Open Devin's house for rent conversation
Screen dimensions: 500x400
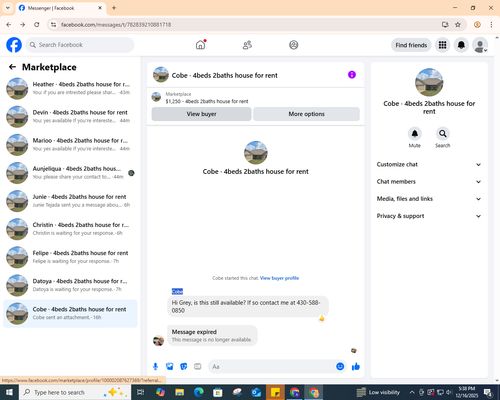click(70, 117)
